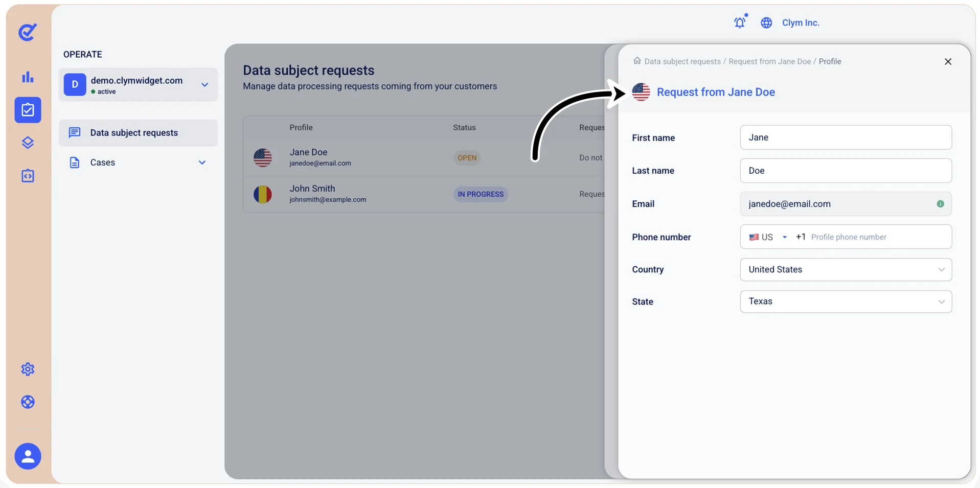The width and height of the screenshot is (980, 488).
Task: Click the Clym Inc. account link
Action: 801,22
